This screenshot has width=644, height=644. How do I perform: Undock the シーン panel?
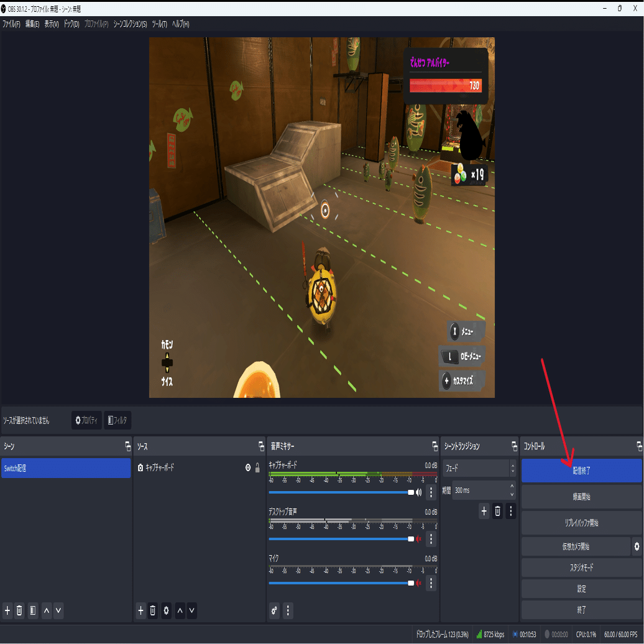point(127,446)
